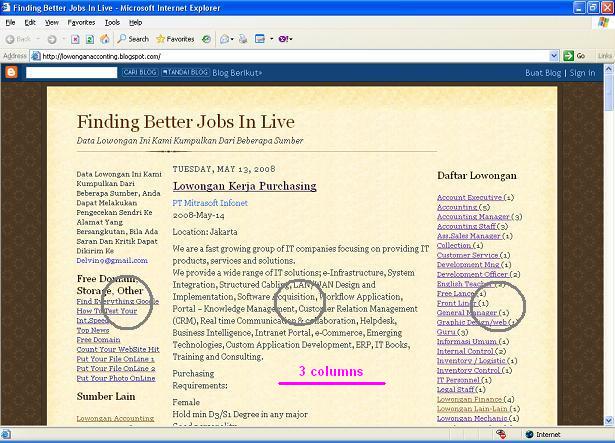Expand the Forward button history dropdown

coord(63,39)
